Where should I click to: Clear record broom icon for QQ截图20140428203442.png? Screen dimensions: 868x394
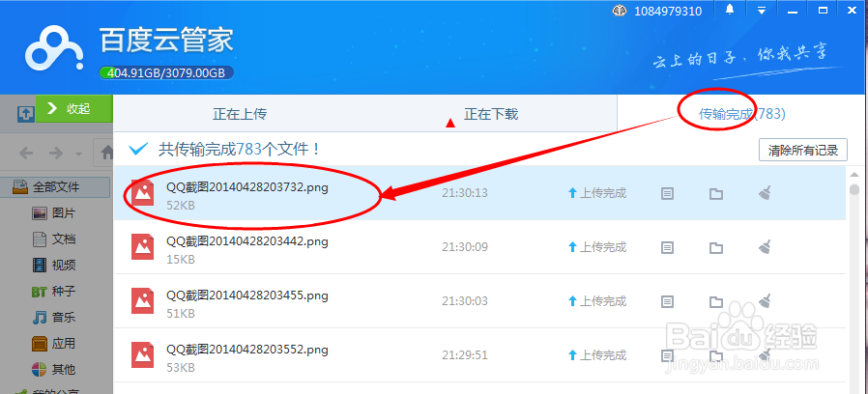(x=765, y=247)
